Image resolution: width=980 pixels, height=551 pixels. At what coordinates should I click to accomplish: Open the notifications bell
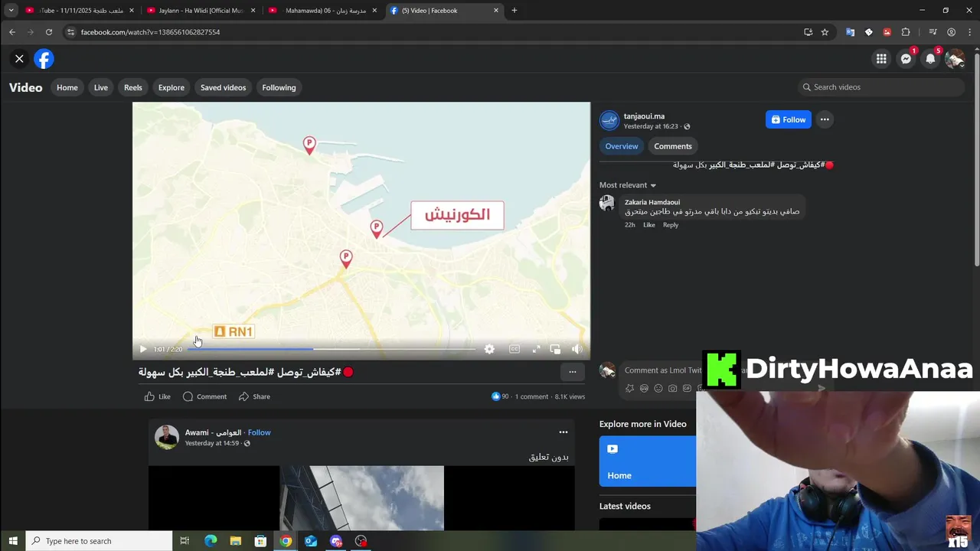pos(930,59)
